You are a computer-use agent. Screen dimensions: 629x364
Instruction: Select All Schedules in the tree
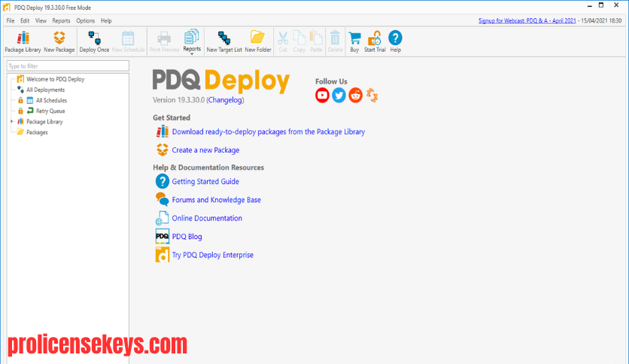51,101
